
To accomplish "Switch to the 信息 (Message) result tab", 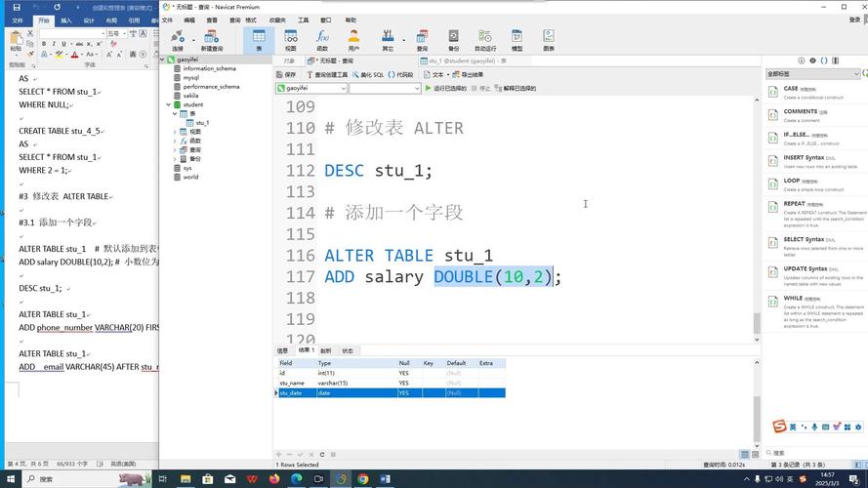I will pos(282,350).
